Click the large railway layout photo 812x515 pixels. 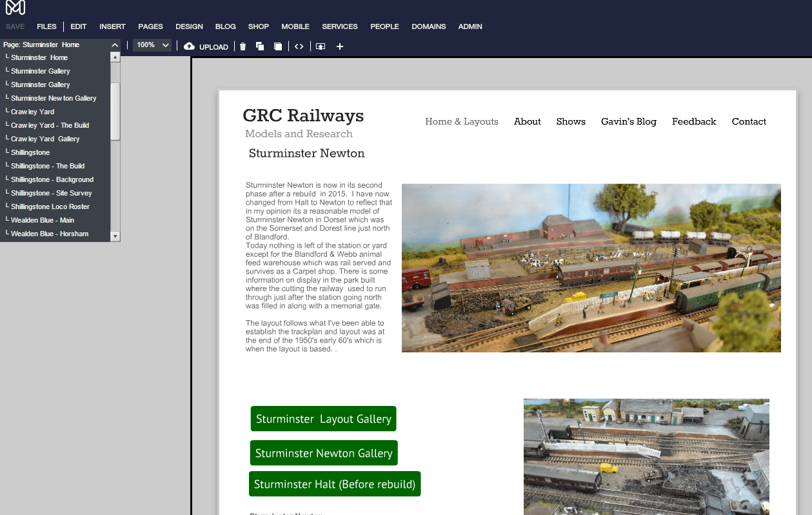tap(591, 268)
